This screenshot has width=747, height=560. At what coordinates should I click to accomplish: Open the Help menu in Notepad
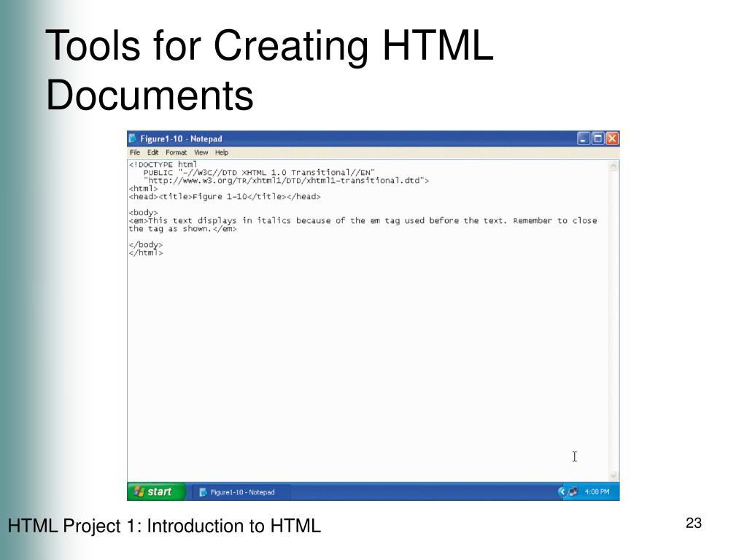[222, 152]
